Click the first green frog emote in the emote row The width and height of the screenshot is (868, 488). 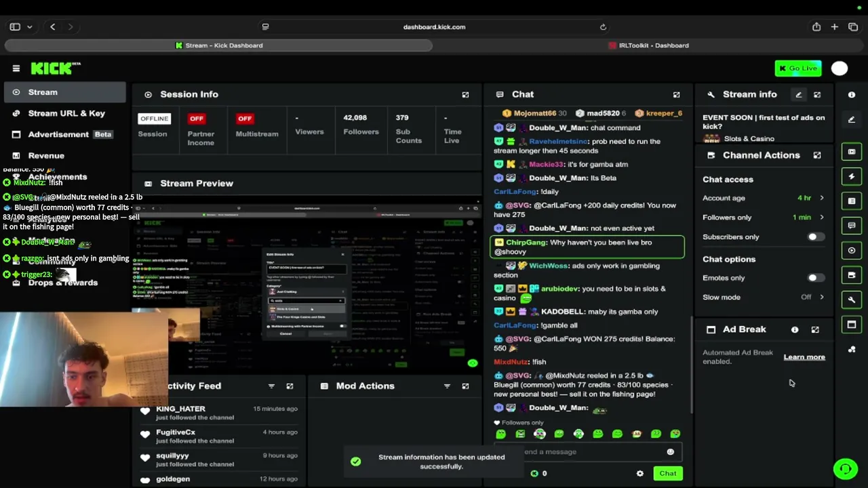pyautogui.click(x=500, y=434)
